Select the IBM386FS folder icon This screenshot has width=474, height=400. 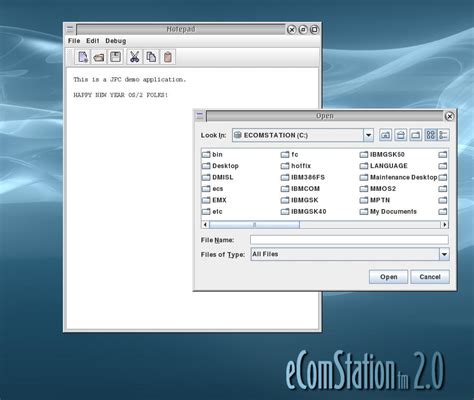[285, 177]
